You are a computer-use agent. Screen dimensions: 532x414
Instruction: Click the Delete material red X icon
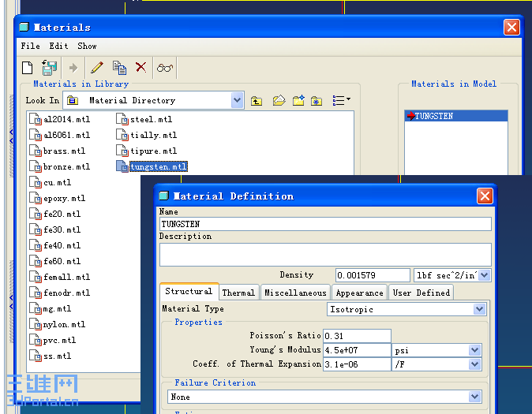140,67
